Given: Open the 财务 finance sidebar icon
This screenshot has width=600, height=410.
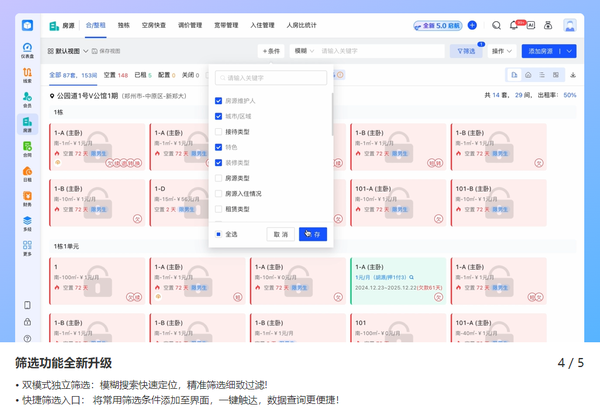Looking at the screenshot, I should pos(27,199).
